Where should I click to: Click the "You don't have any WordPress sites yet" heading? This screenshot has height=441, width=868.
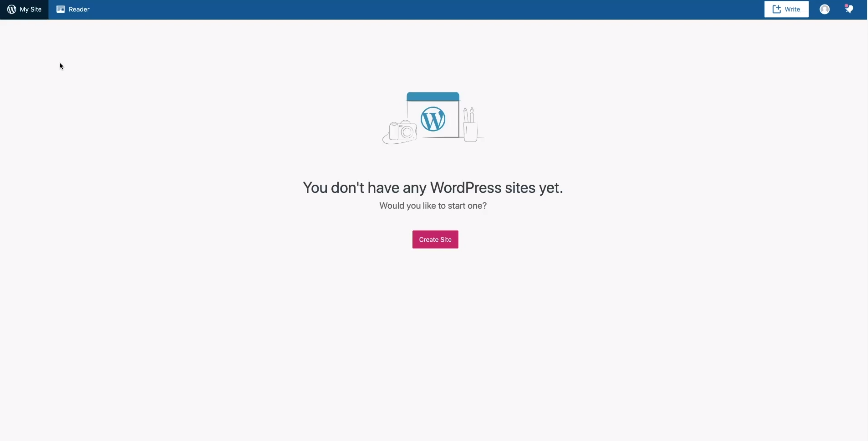(x=433, y=188)
